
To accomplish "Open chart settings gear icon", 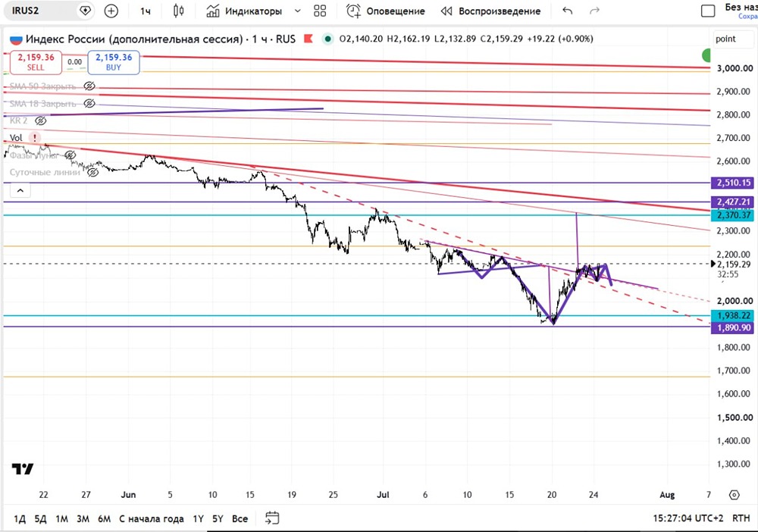I will pyautogui.click(x=735, y=495).
